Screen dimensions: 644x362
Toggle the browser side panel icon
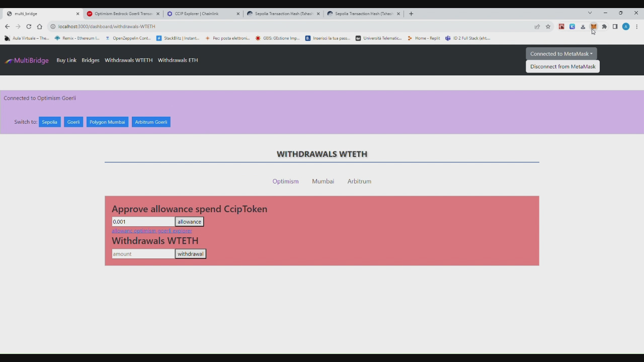coord(615,27)
